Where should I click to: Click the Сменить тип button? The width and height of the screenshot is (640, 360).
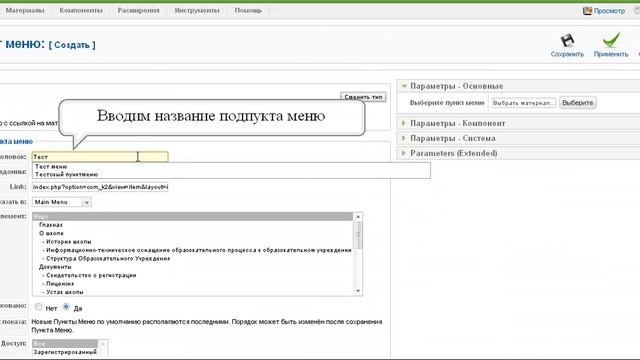click(363, 97)
